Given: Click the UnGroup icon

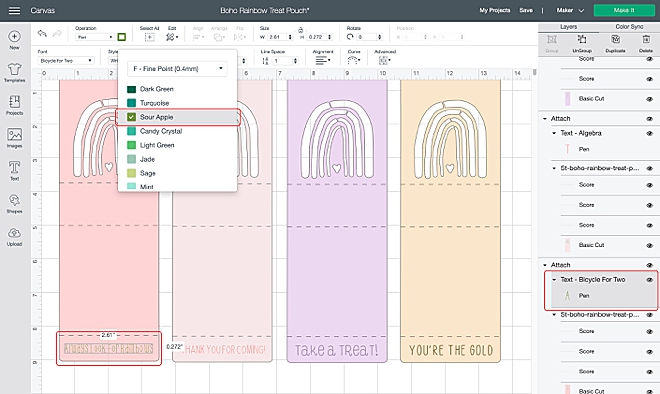Looking at the screenshot, I should click(582, 40).
